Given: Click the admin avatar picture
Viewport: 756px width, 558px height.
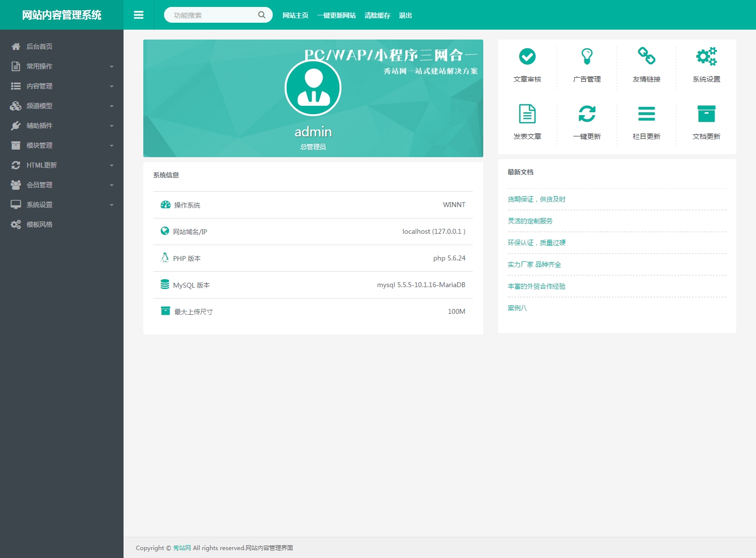Looking at the screenshot, I should point(313,88).
